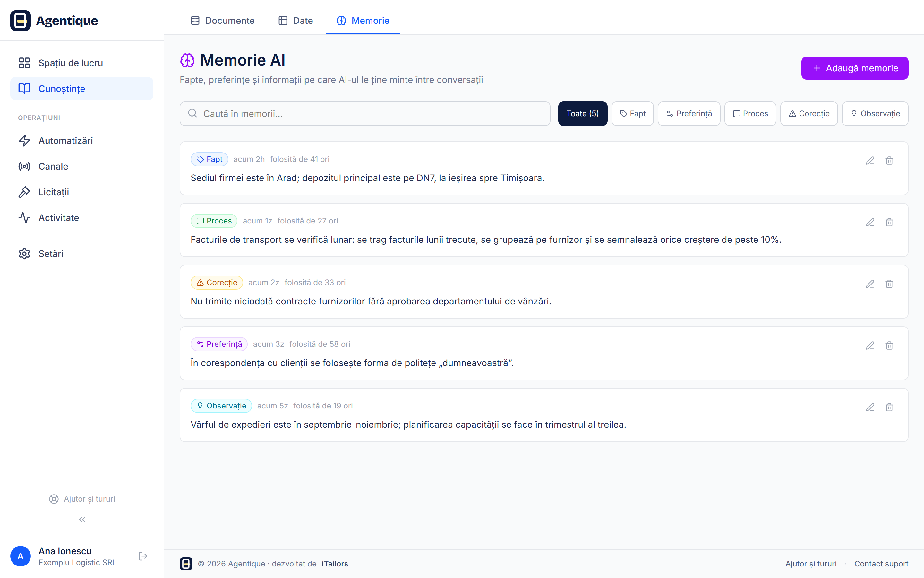The image size is (924, 578).
Task: Filter memories by Preferință
Action: coord(689,114)
